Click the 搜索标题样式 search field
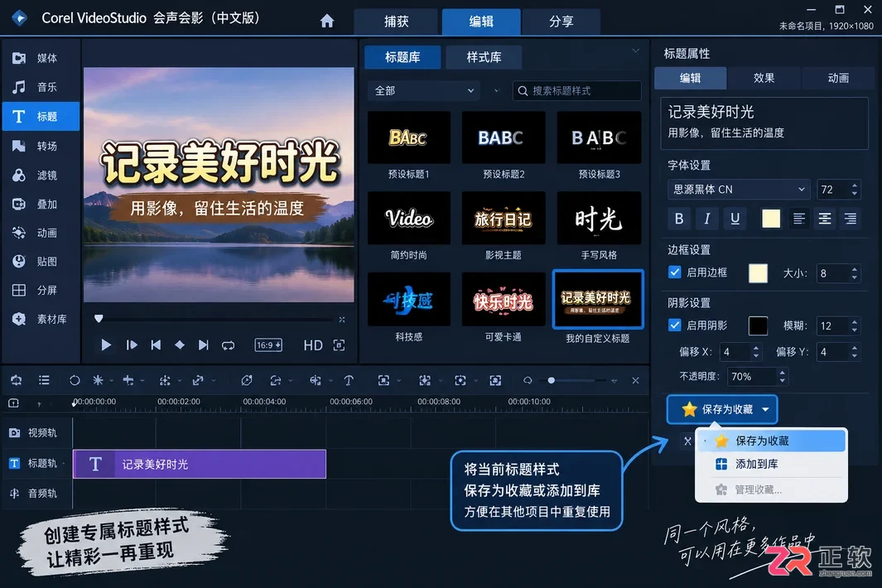Image resolution: width=882 pixels, height=588 pixels. pos(576,90)
